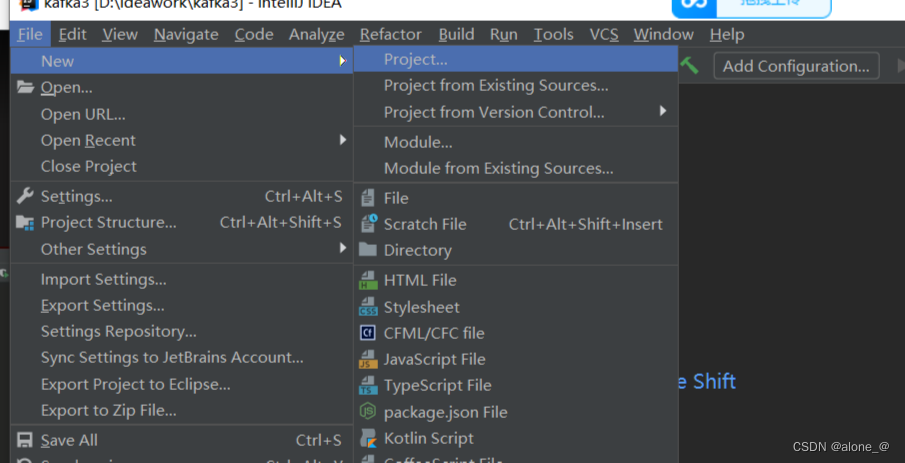Choose New Project... from submenu

click(516, 59)
